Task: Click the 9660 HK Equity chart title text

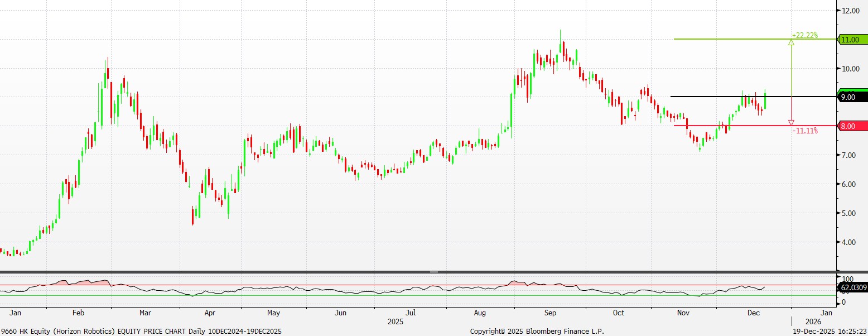Action: coord(141,331)
